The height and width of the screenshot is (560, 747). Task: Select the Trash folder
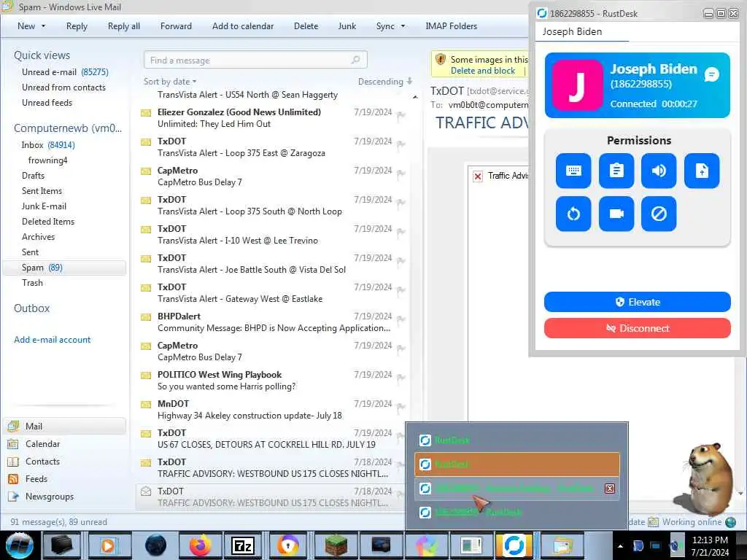[32, 283]
